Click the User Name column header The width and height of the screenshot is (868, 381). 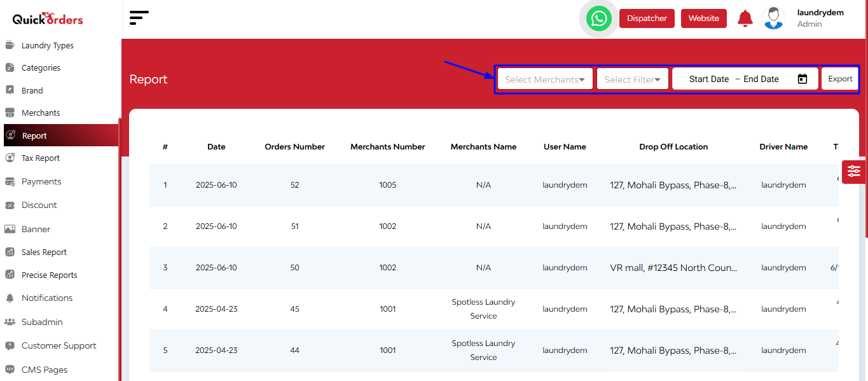pos(565,147)
